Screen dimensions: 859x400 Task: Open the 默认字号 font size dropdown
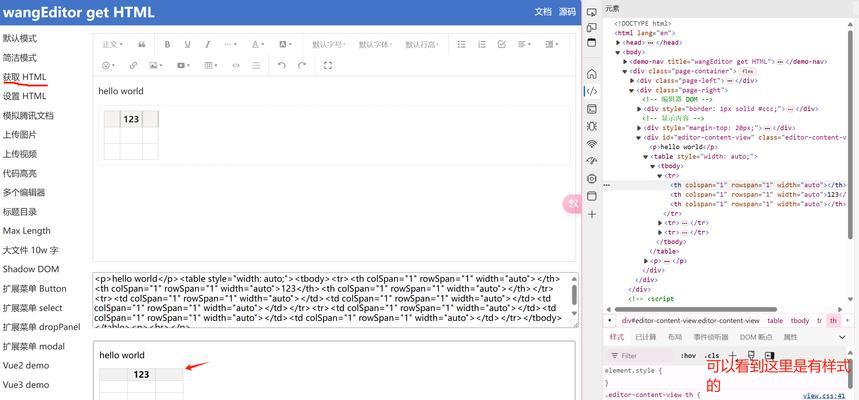coord(329,44)
